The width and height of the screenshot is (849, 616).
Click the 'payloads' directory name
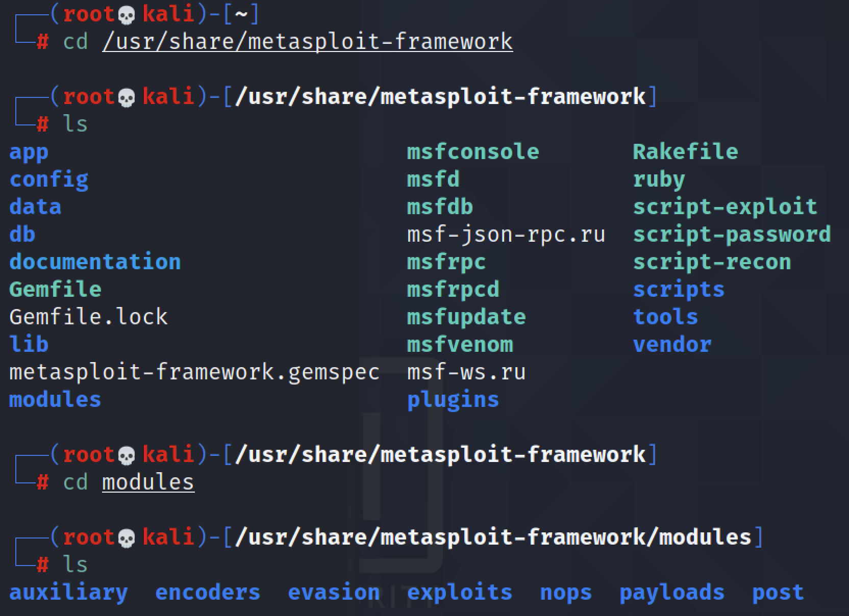pyautogui.click(x=671, y=593)
